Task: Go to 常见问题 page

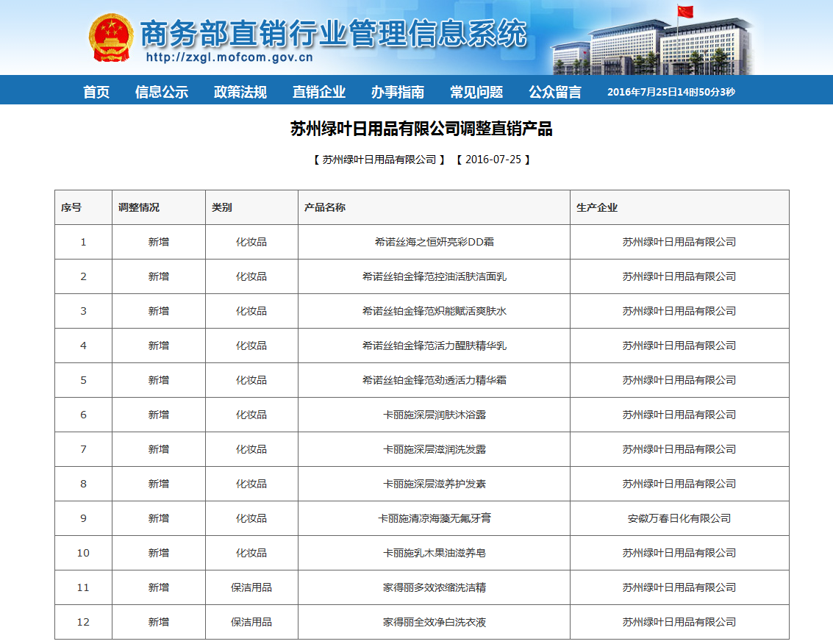Action: click(x=476, y=92)
